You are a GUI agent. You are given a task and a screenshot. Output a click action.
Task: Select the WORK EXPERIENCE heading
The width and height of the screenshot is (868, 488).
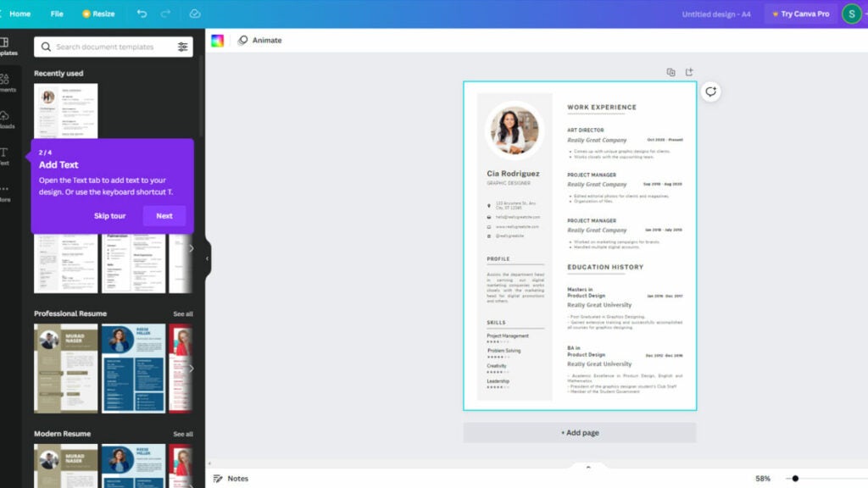coord(602,108)
